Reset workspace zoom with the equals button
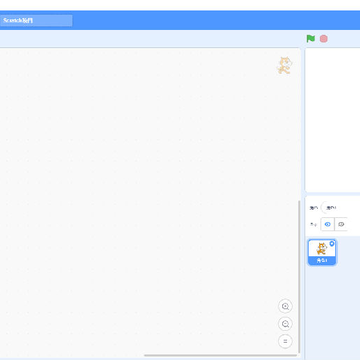Screen dimensions: 360x360 pyautogui.click(x=285, y=341)
